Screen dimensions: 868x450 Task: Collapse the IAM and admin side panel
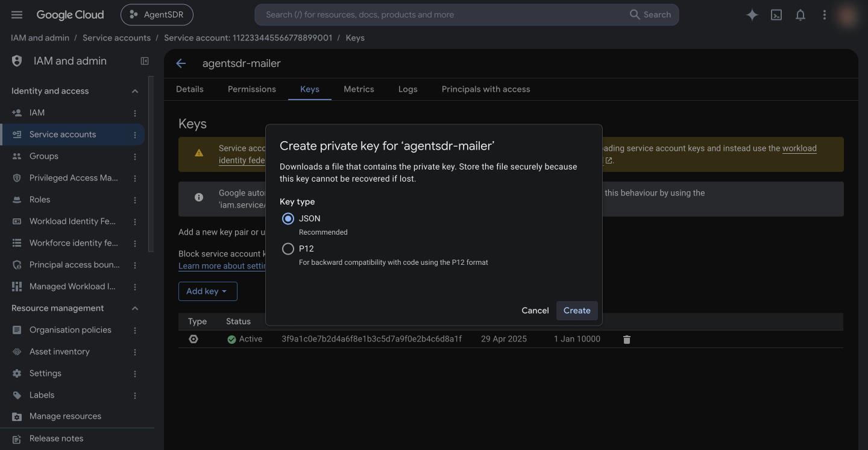pyautogui.click(x=145, y=61)
